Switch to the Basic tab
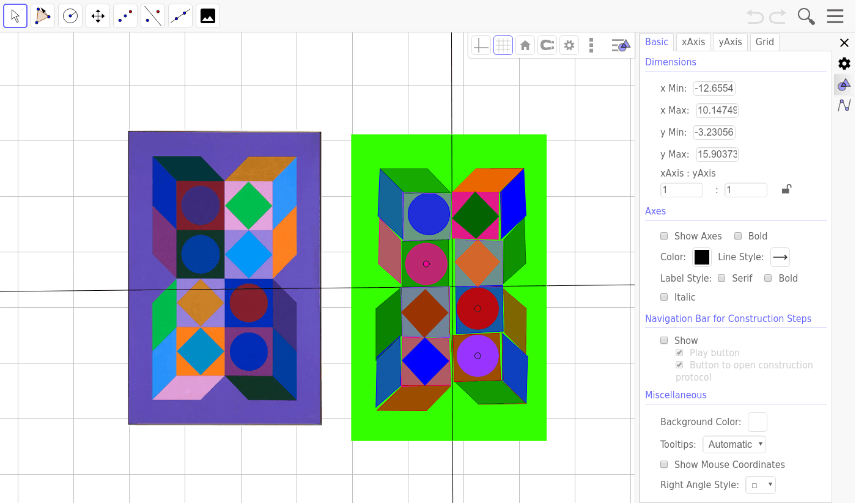Viewport: 856px width, 504px height. [657, 42]
